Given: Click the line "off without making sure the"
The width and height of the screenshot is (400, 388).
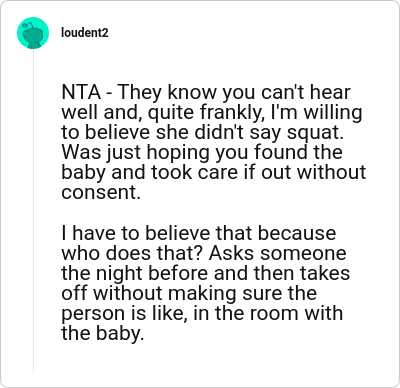Looking at the screenshot, I should click(x=189, y=293).
